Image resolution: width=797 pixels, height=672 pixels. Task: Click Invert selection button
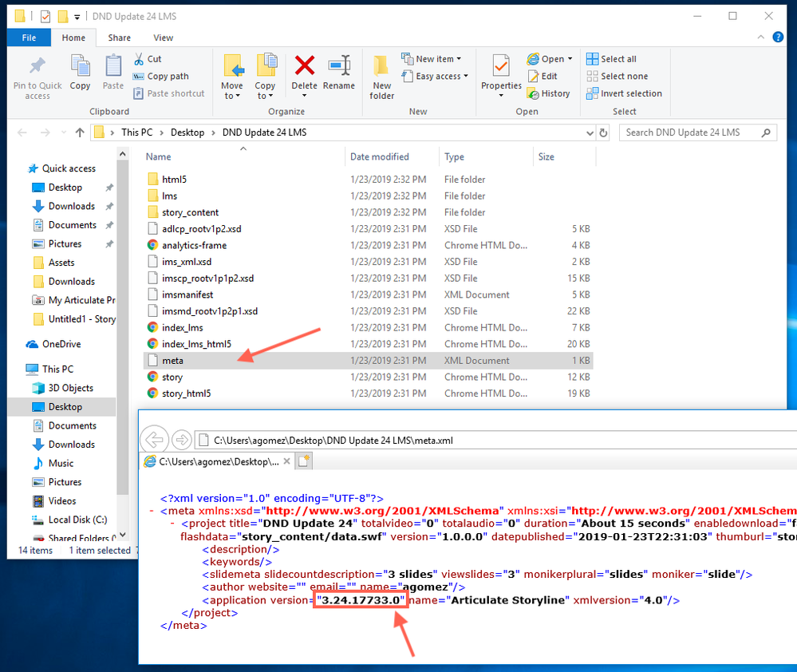coord(623,93)
